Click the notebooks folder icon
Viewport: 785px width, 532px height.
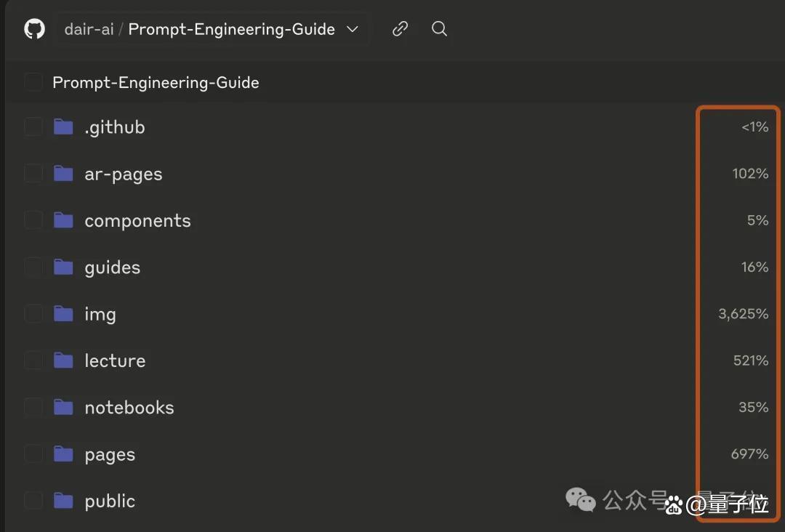[x=64, y=408]
